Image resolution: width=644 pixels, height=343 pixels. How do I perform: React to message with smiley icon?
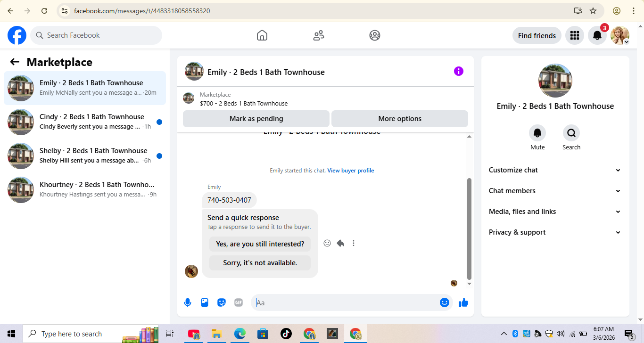point(327,243)
